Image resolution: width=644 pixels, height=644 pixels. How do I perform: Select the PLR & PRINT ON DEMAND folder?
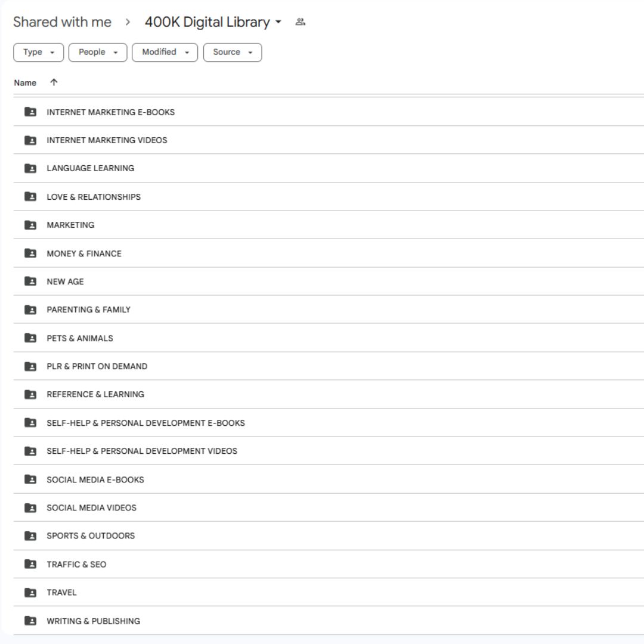click(x=329, y=366)
